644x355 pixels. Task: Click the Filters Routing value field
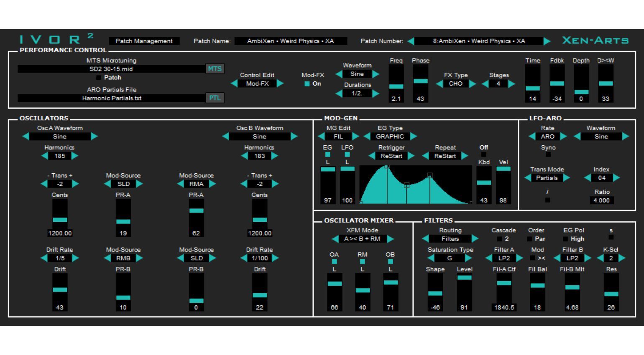pyautogui.click(x=450, y=239)
